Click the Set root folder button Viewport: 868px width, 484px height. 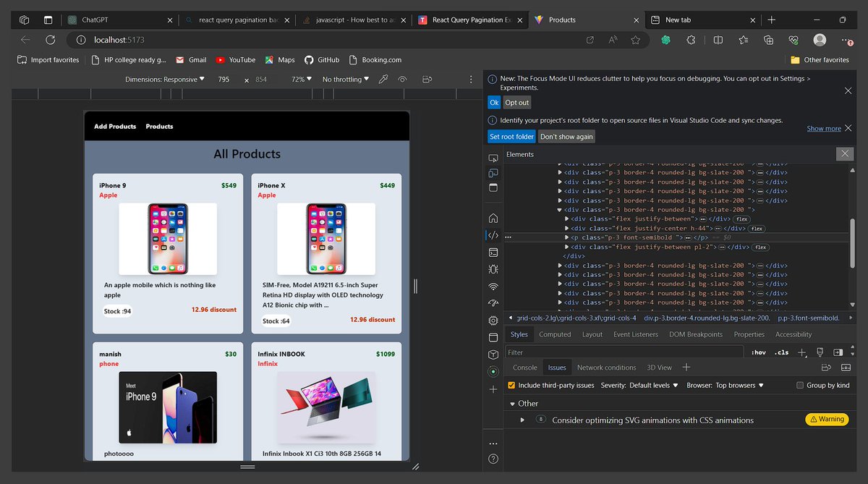pyautogui.click(x=511, y=137)
